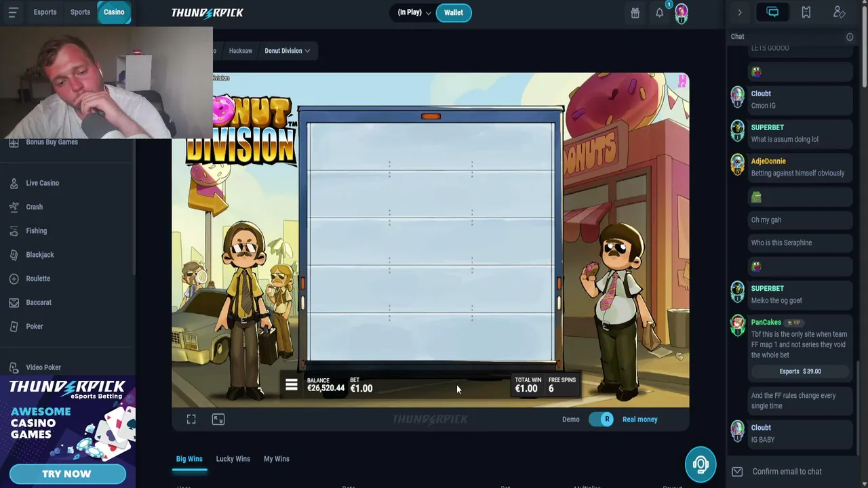Click the TRY NOW banner button

click(67, 474)
